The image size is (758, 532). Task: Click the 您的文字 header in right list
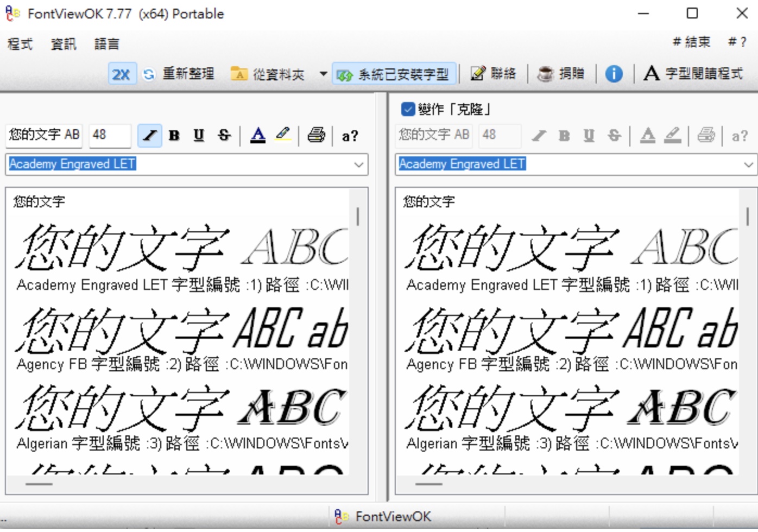click(429, 201)
